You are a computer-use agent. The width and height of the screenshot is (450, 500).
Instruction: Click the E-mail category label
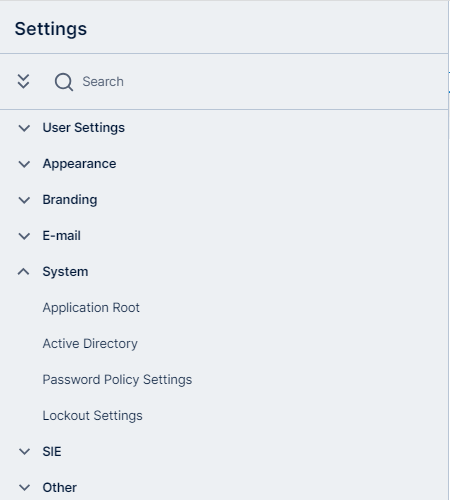62,236
